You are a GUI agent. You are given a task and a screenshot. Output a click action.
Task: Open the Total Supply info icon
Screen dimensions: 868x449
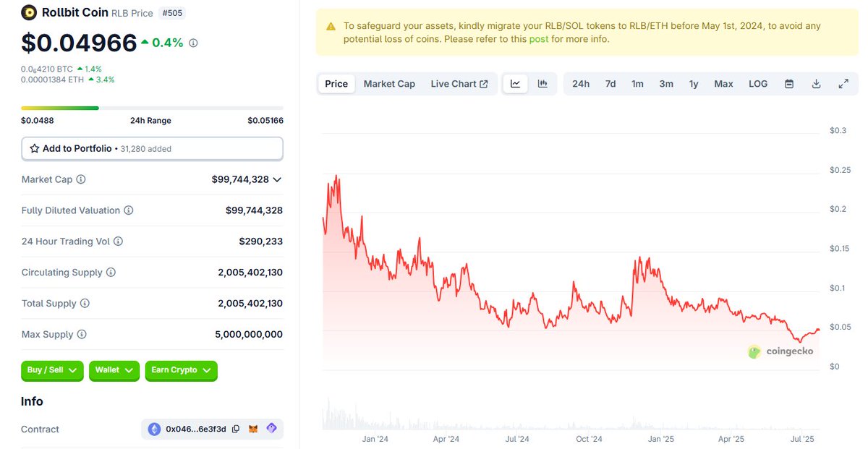85,304
